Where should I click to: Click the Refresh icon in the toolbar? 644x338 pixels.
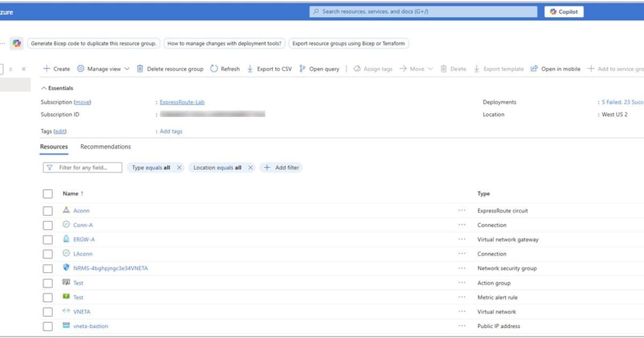[214, 69]
